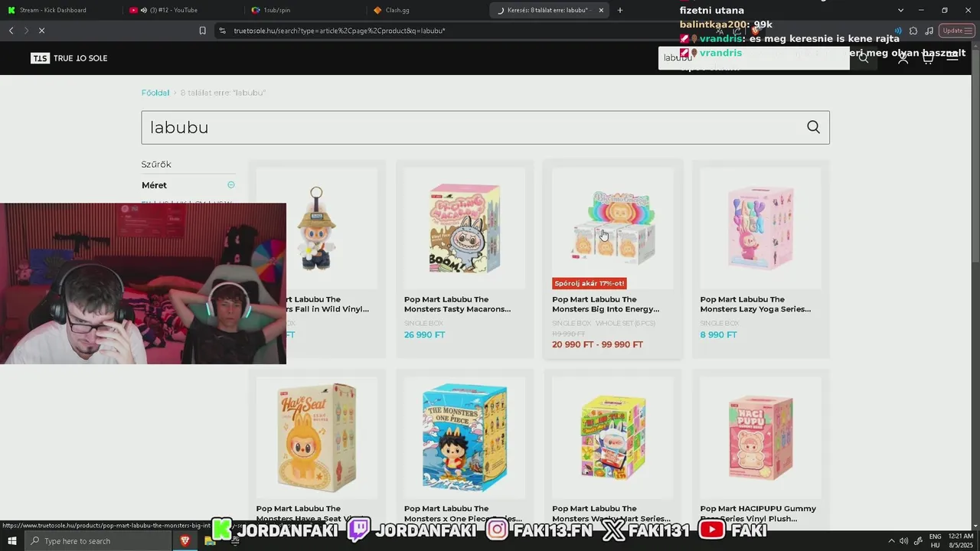Open the browser extensions puzzle icon
Viewport: 980px width, 551px height.
pyautogui.click(x=913, y=31)
